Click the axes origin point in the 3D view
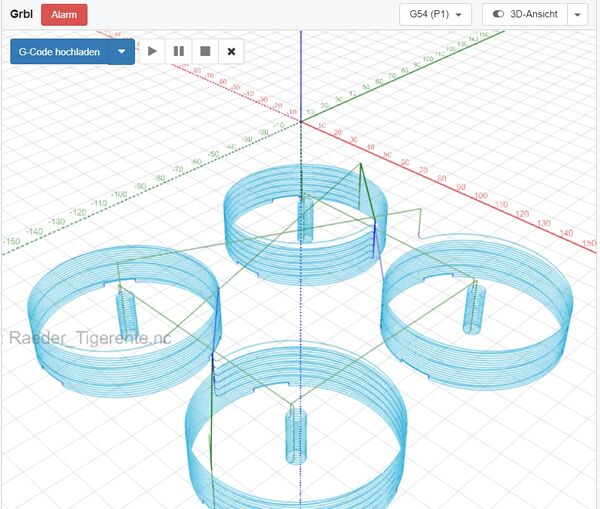This screenshot has height=509, width=600. 301,121
